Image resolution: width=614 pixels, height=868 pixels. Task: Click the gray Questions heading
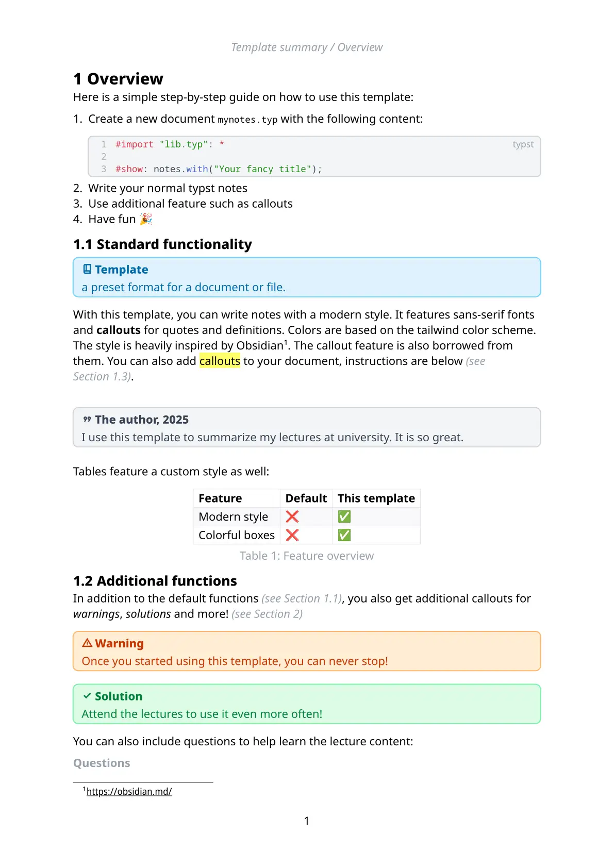click(102, 763)
